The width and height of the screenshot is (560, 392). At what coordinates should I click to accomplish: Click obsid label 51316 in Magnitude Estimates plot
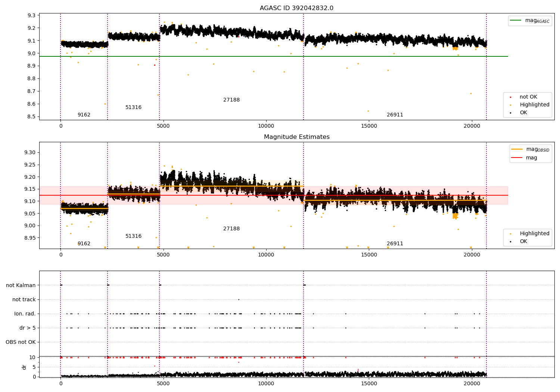[x=133, y=236]
